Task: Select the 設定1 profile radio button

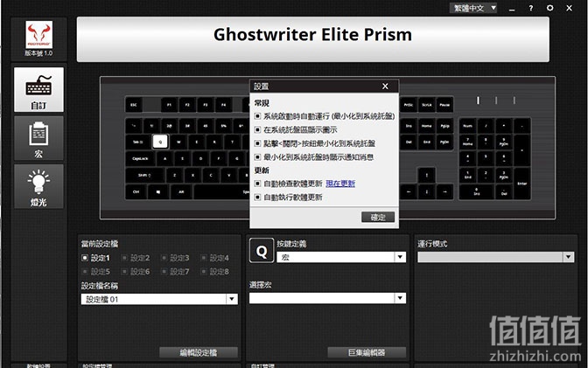Action: pos(85,258)
